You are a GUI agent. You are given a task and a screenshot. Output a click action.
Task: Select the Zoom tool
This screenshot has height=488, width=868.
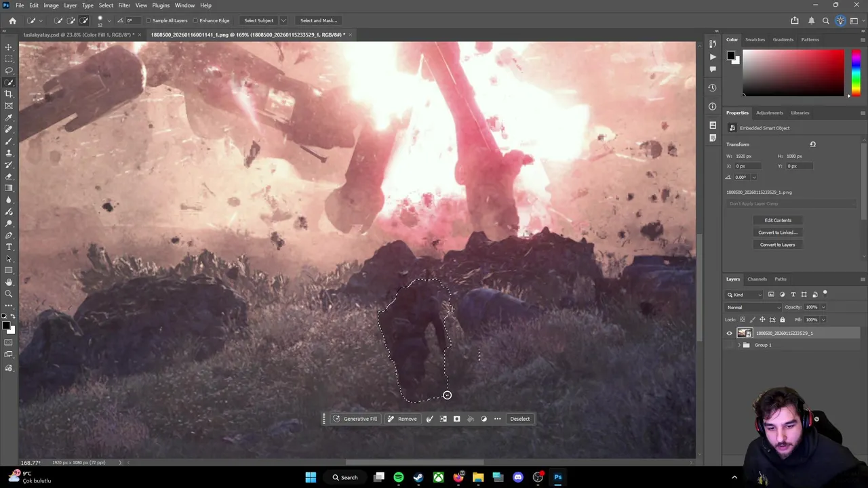(x=9, y=293)
